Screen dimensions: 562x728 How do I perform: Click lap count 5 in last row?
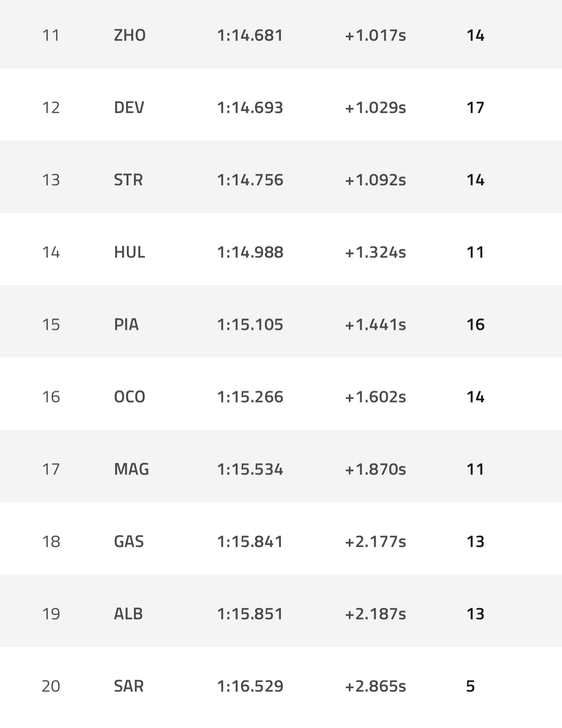tap(471, 686)
